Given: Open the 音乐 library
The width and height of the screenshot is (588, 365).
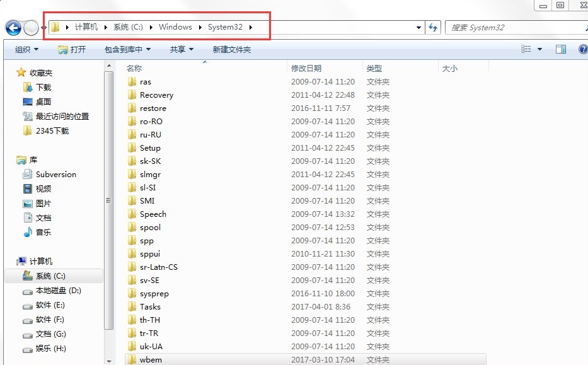Looking at the screenshot, I should pyautogui.click(x=43, y=232).
